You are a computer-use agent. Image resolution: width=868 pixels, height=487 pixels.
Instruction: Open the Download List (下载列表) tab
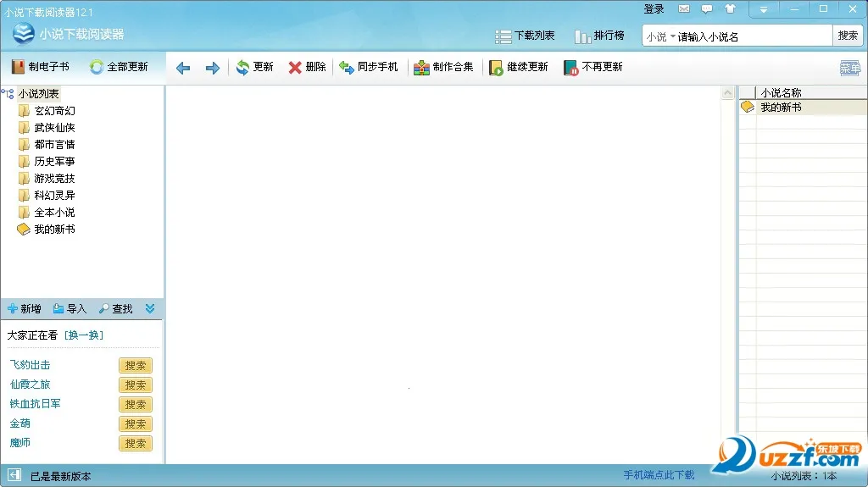tap(525, 36)
